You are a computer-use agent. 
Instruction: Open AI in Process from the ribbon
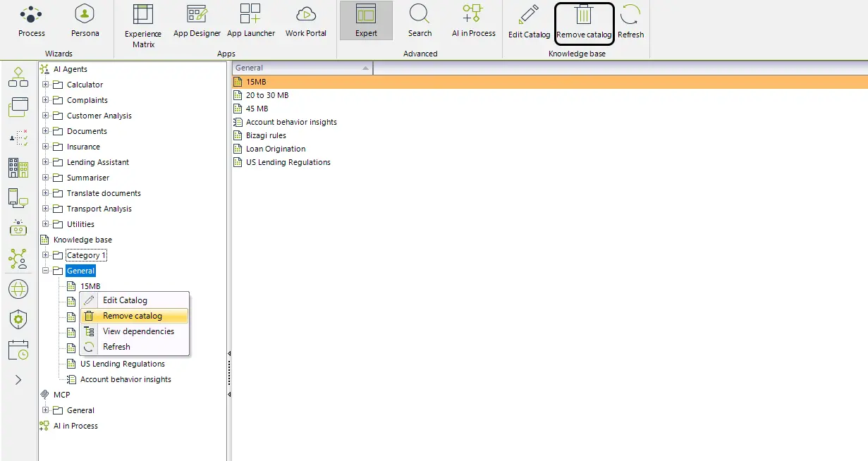[473, 21]
